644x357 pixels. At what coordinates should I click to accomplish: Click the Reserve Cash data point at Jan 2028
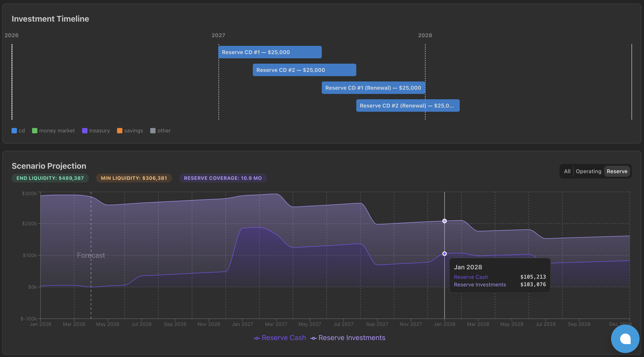(444, 254)
